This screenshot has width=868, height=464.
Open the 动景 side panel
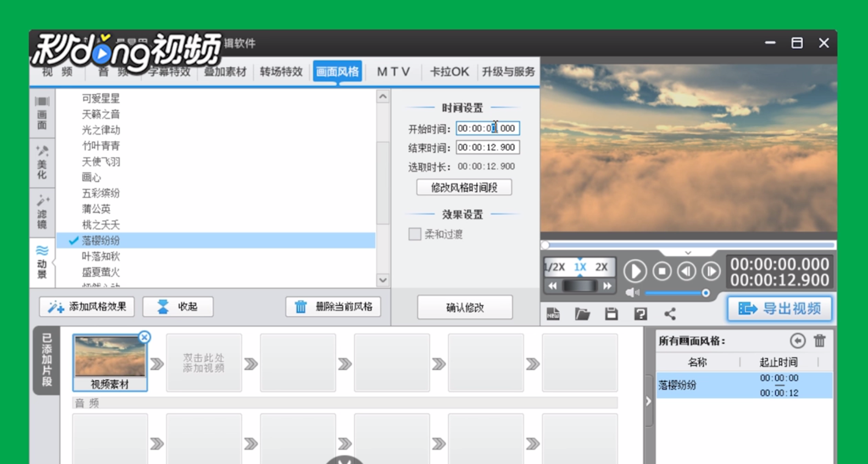[42, 262]
